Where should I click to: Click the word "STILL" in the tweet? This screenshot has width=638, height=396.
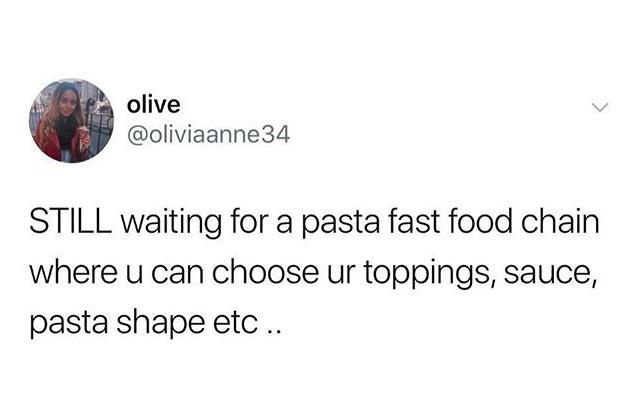point(70,222)
